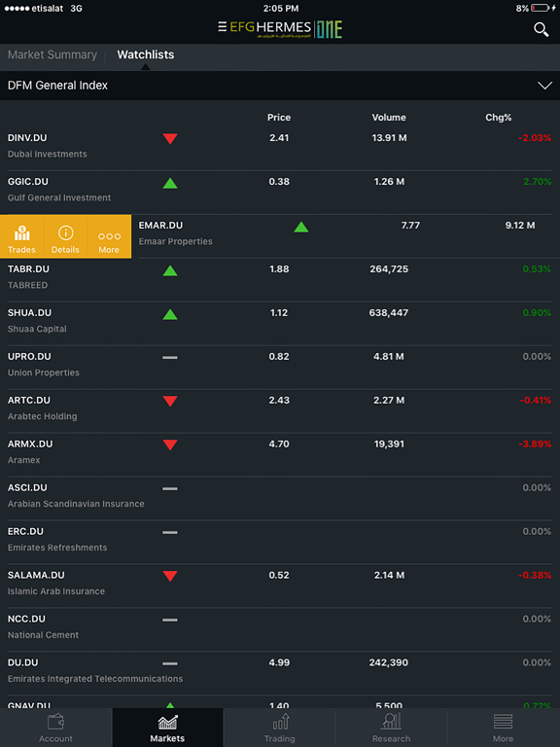Tap the 4.81 M volume for UPRO.DU

[x=389, y=357]
